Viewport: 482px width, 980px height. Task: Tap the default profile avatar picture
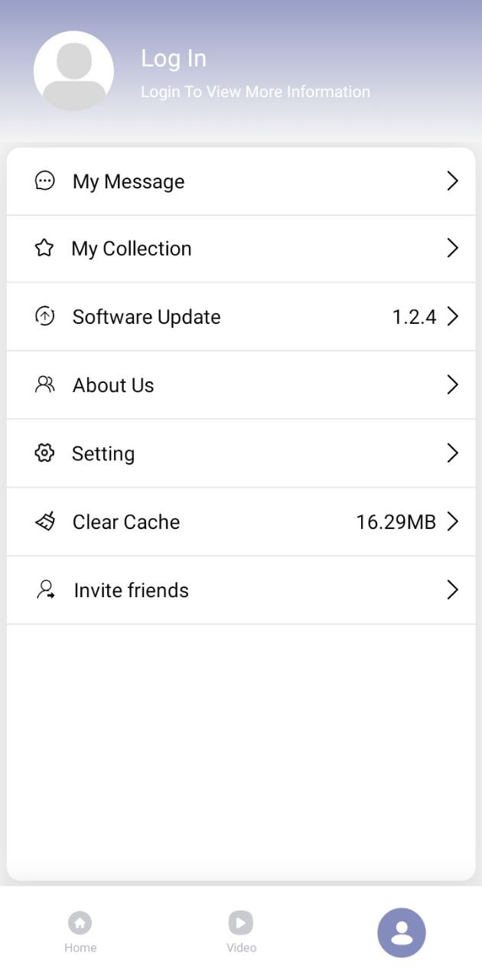coord(74,71)
